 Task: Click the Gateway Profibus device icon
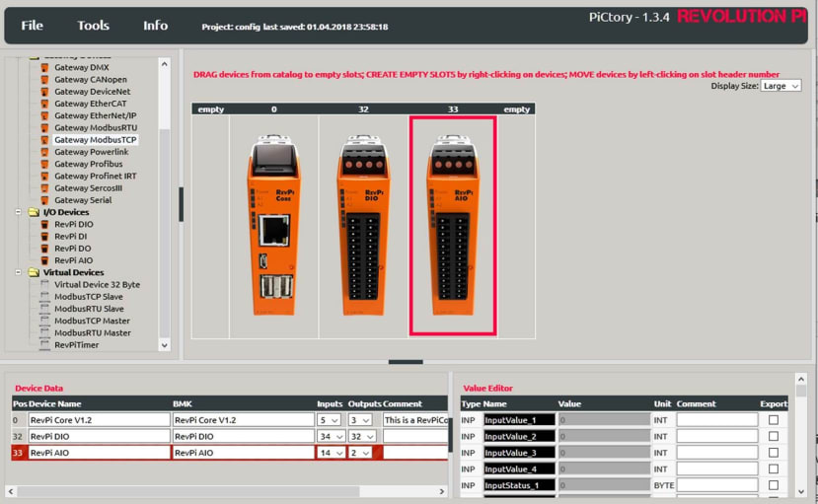point(44,164)
